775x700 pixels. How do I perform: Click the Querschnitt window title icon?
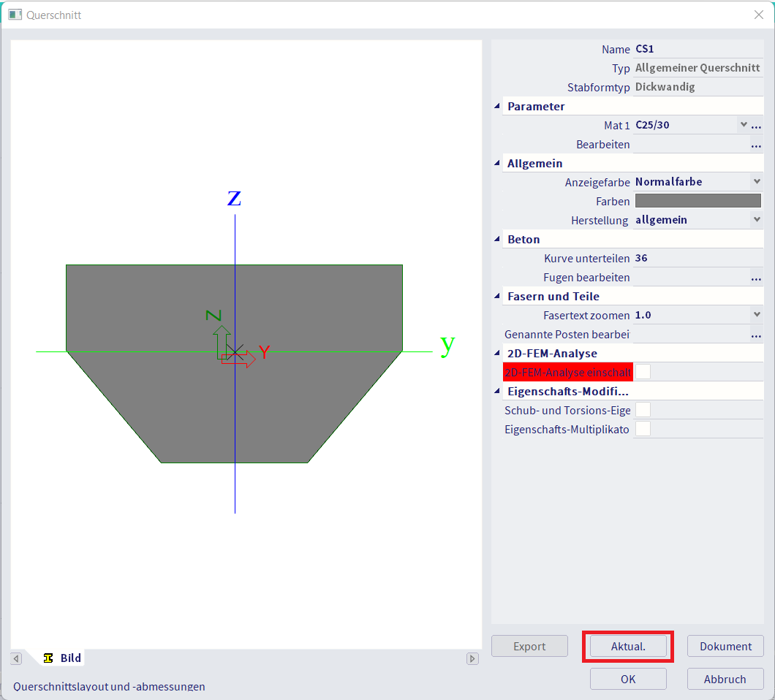(15, 15)
